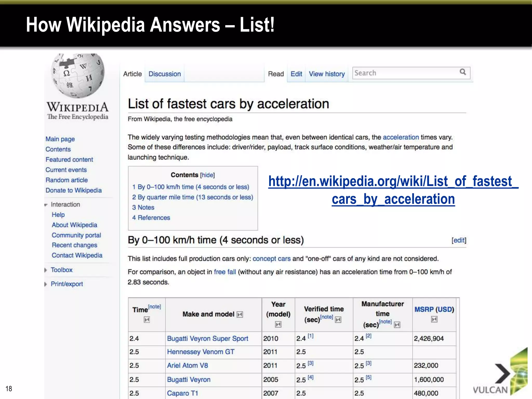Click reference [5] in Bugatti Veyron row
The height and width of the screenshot is (399, 532).
click(369, 377)
